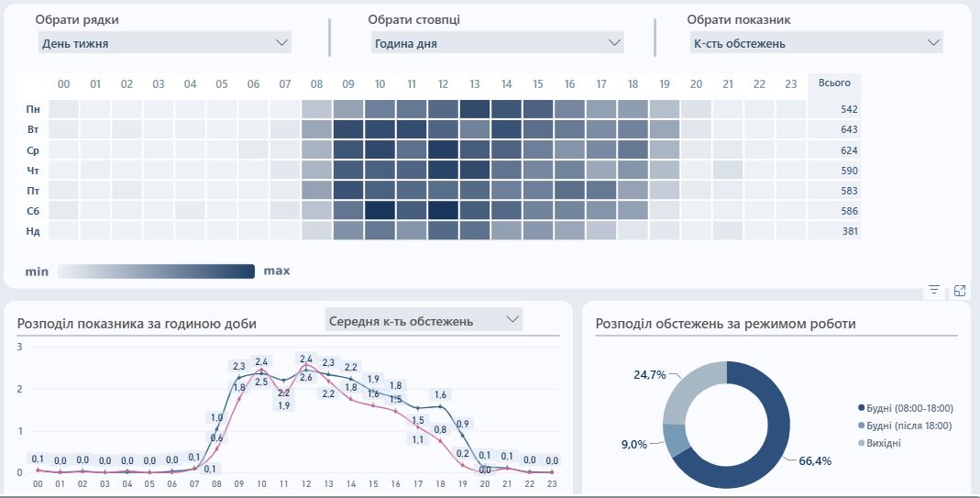Click the min-max color gradient bar
This screenshot has width=980, height=498.
tap(156, 271)
